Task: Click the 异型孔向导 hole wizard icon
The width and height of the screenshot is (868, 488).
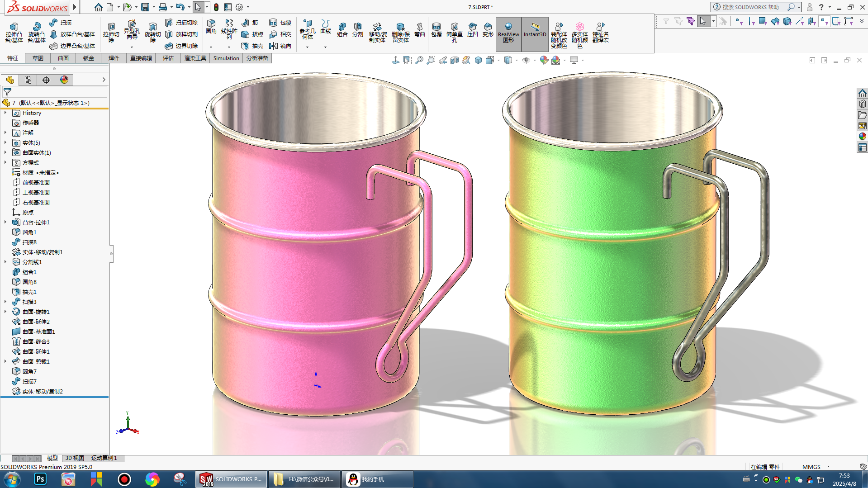Action: pos(132,28)
